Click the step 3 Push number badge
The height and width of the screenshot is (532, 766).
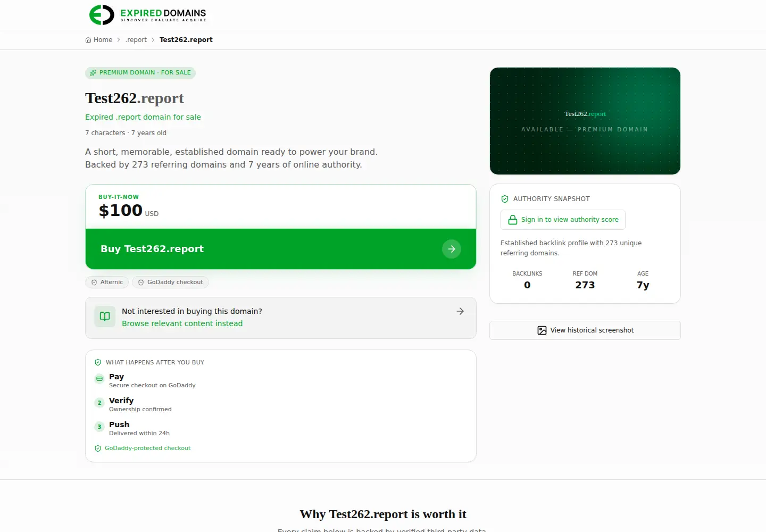click(99, 427)
